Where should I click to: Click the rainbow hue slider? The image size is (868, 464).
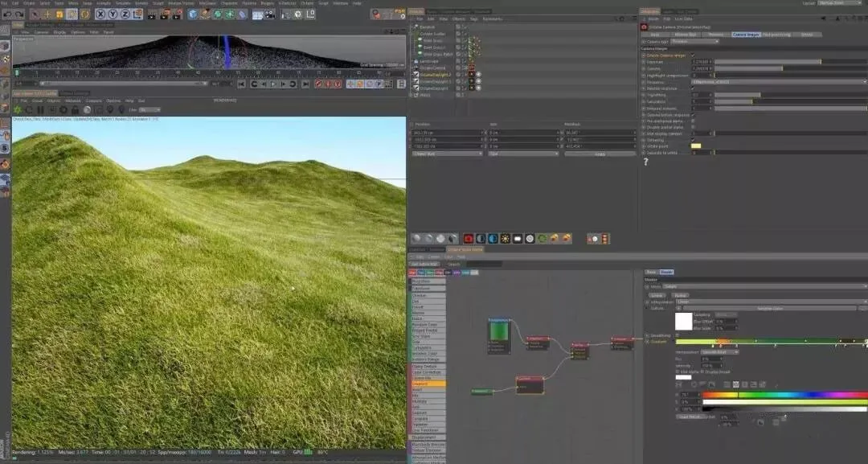tap(785, 395)
